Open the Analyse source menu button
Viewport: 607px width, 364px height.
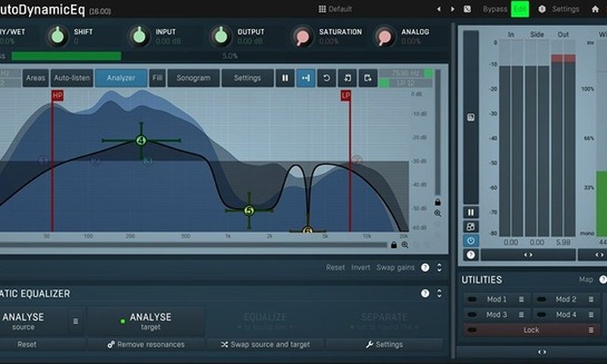point(75,322)
